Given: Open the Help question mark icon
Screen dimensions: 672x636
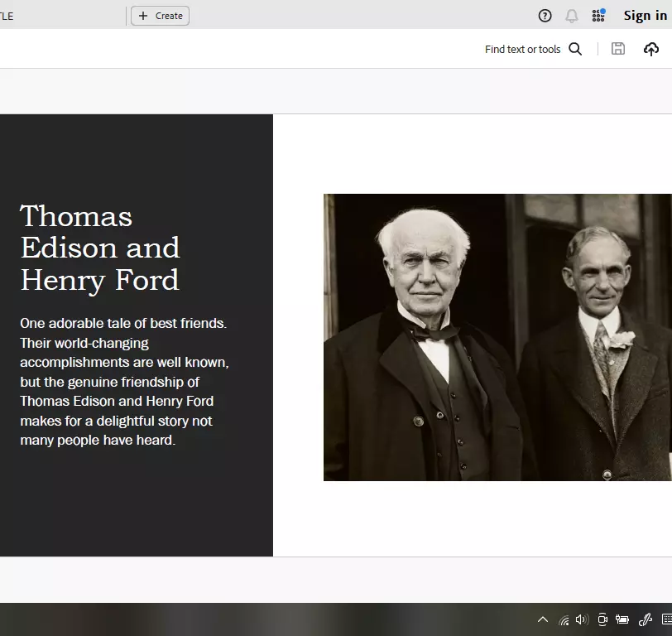Looking at the screenshot, I should click(x=545, y=16).
